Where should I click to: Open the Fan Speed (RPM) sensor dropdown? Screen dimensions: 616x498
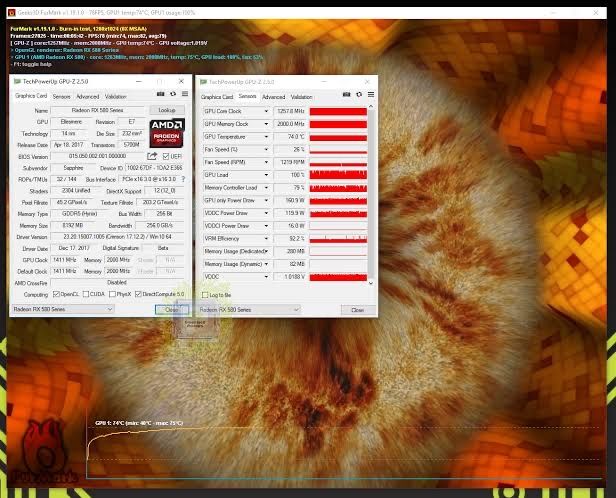tap(266, 162)
